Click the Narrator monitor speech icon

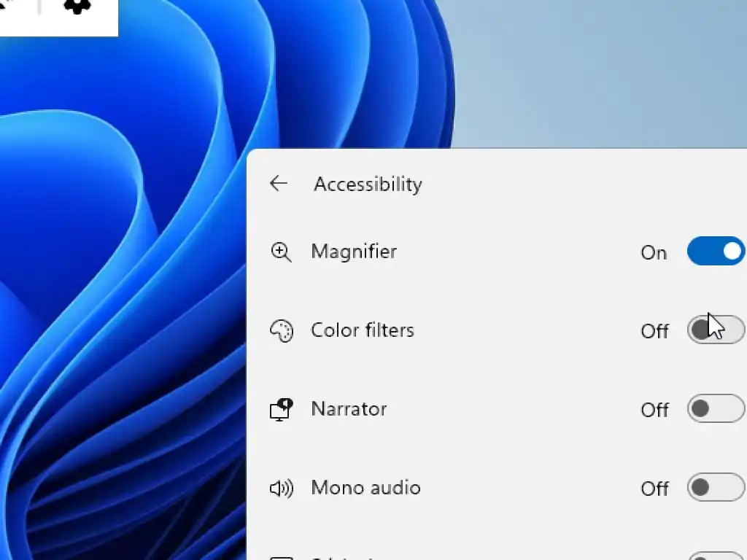click(282, 410)
